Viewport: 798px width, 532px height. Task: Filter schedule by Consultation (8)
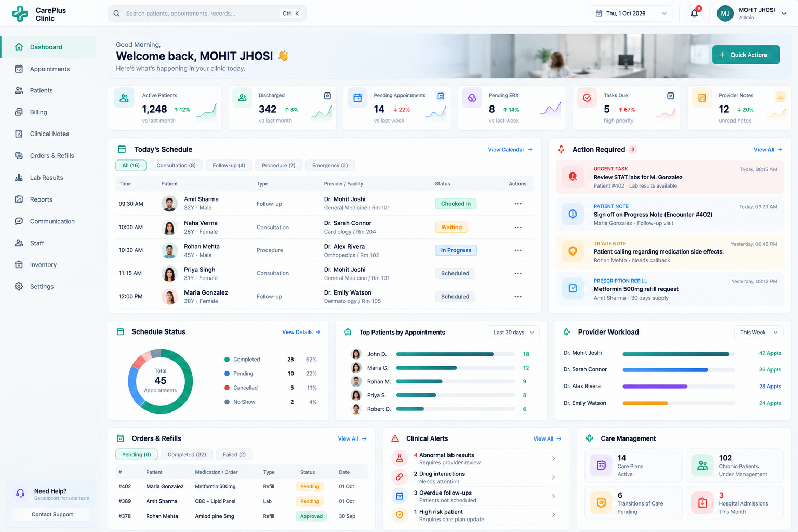point(176,166)
